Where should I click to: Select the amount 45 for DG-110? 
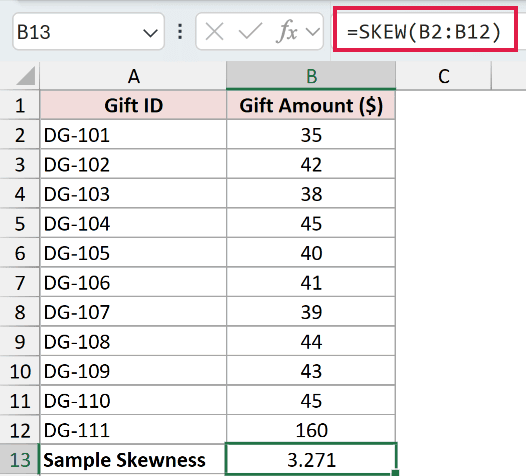[311, 400]
